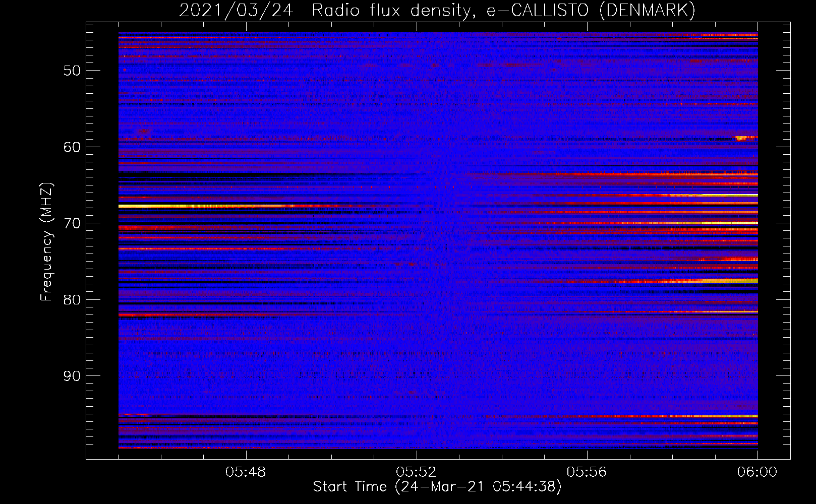Click the 60 MHz frequency tick label

(x=72, y=147)
